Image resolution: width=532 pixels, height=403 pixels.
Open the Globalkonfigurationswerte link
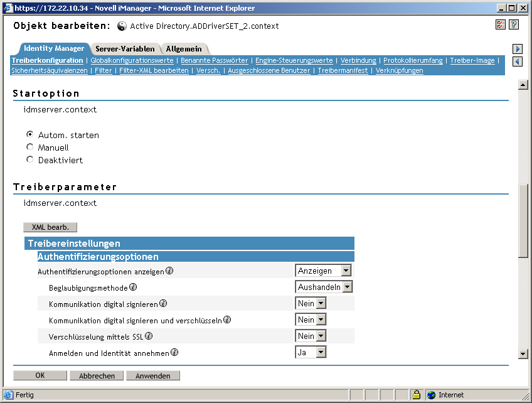pyautogui.click(x=131, y=60)
